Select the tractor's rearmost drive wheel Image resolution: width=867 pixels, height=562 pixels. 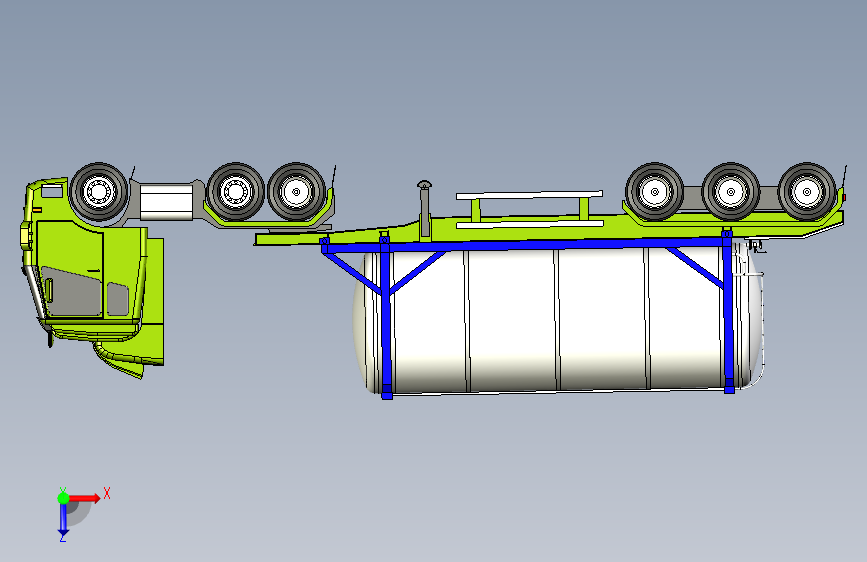(296, 192)
